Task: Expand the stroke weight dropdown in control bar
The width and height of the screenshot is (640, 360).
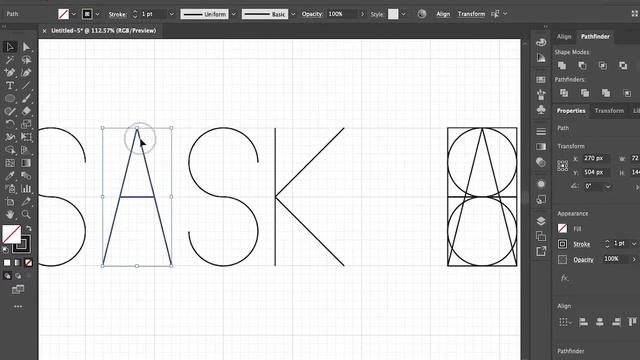Action: (172, 14)
